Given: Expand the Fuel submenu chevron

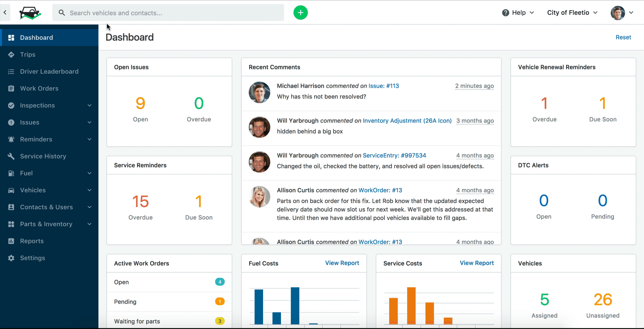Looking at the screenshot, I should point(89,173).
